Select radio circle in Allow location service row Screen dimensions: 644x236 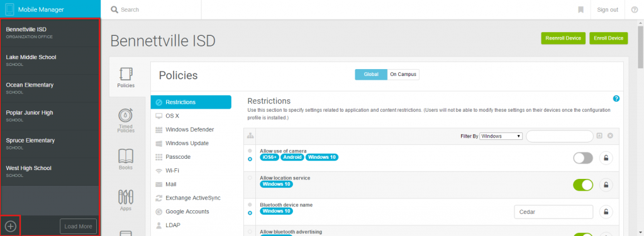(250, 178)
